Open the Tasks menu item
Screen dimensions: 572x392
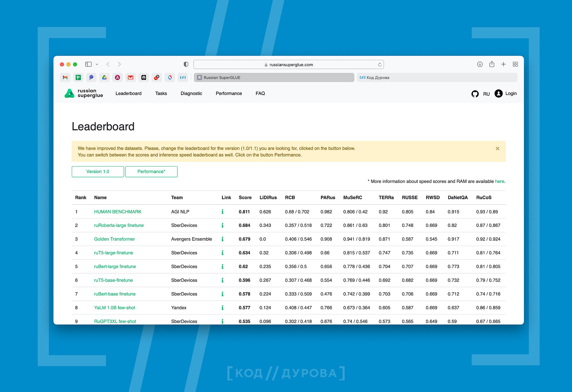click(161, 94)
